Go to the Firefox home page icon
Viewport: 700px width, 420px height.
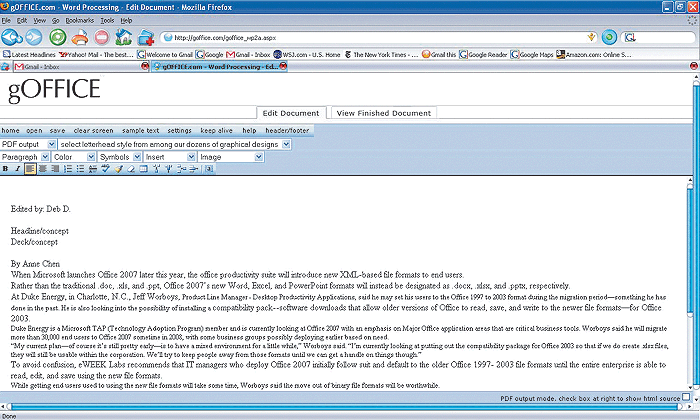[x=124, y=37]
